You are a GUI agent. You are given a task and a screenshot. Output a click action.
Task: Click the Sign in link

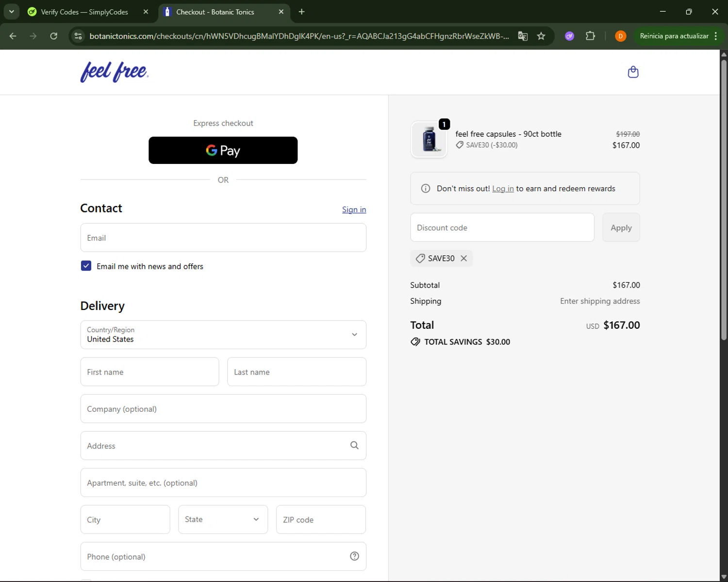point(354,210)
